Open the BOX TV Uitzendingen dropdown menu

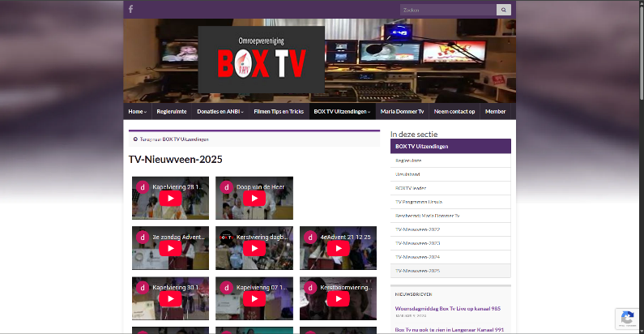[341, 111]
